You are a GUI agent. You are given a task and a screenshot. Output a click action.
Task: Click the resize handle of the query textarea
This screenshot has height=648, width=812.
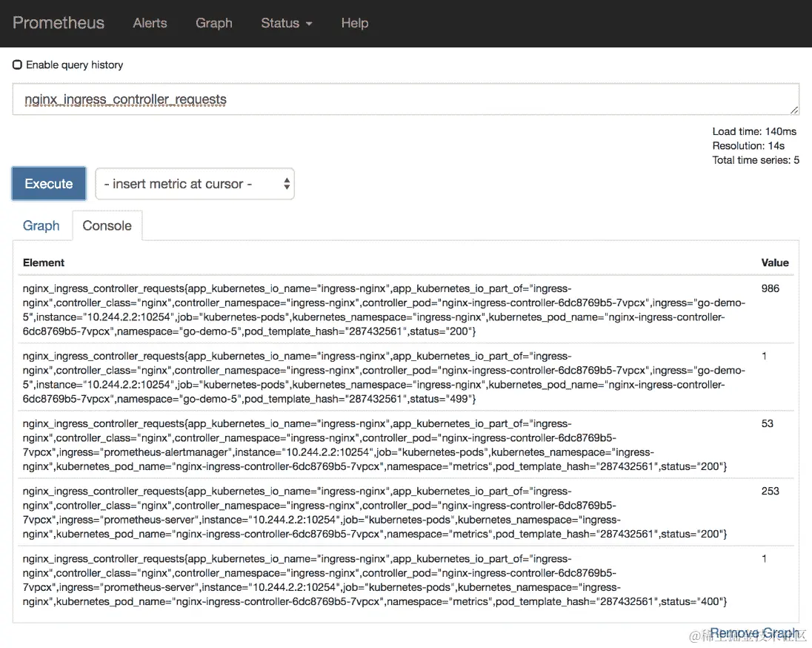794,110
